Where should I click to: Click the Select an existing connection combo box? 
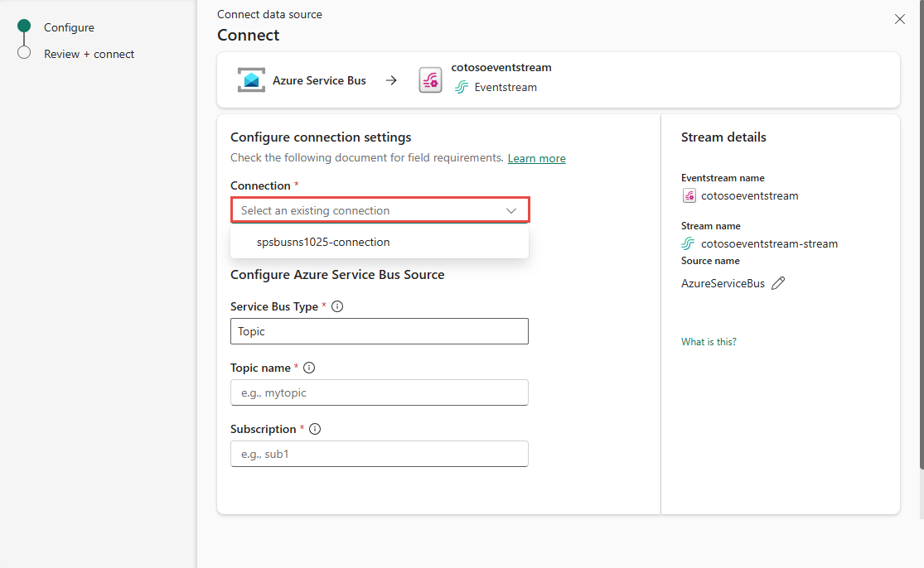tap(369, 211)
